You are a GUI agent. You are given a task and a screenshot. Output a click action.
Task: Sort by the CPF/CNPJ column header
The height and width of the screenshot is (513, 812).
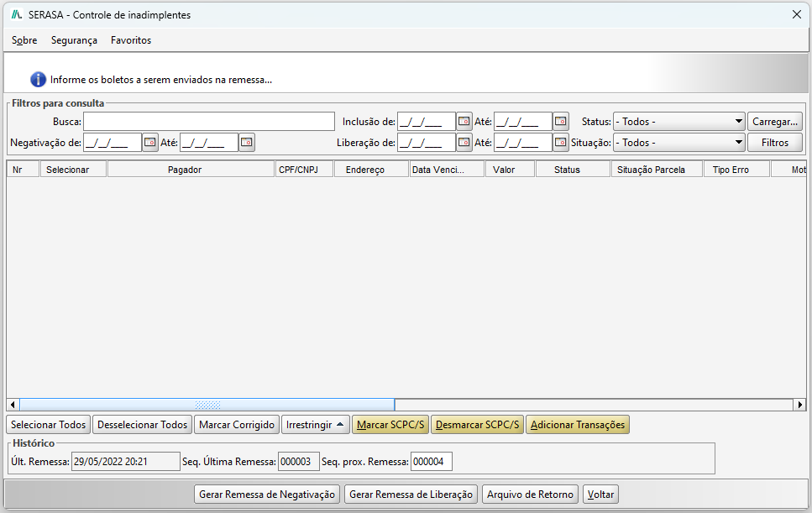[304, 170]
